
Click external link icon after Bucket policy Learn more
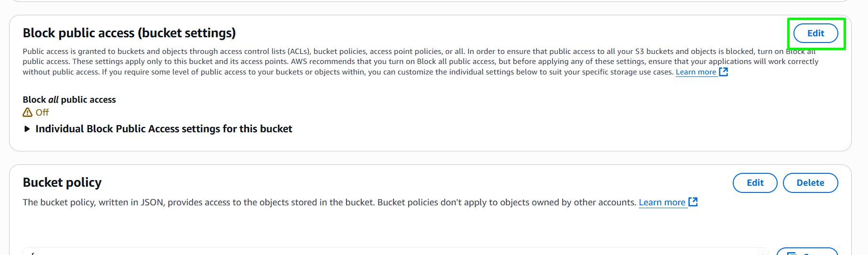[x=693, y=202]
